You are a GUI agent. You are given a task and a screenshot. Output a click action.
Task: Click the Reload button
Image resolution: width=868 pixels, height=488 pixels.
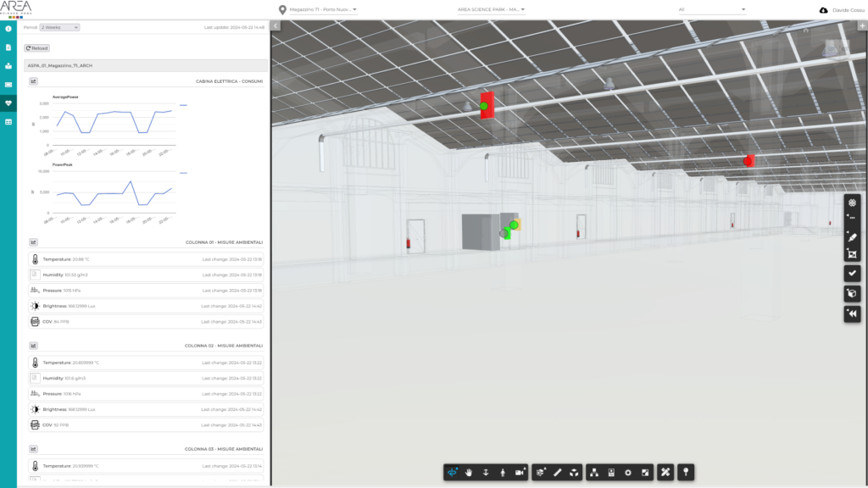pos(36,47)
